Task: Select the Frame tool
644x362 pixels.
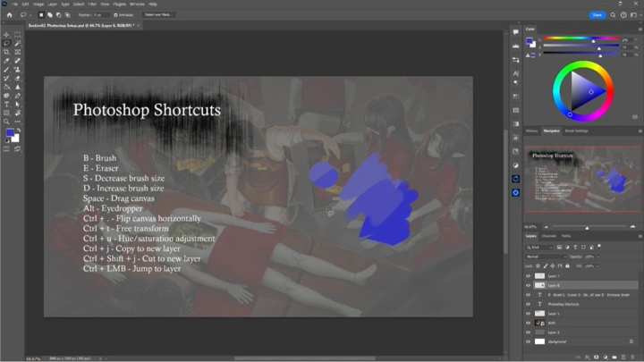Action: [18, 52]
